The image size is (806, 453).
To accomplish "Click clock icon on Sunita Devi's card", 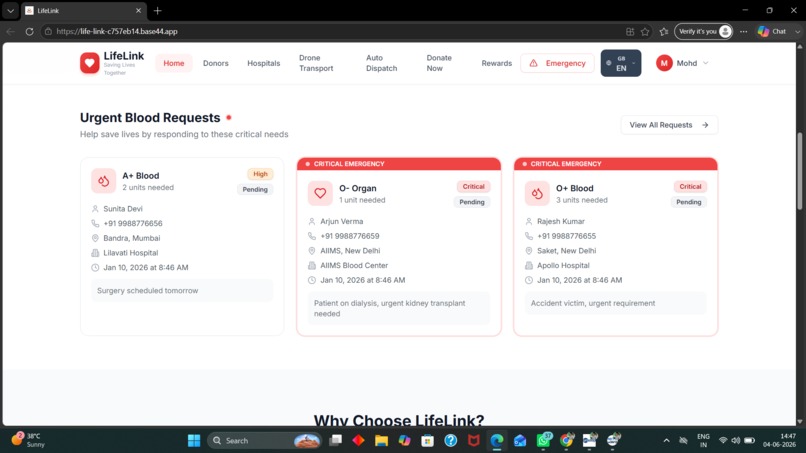I will click(95, 267).
